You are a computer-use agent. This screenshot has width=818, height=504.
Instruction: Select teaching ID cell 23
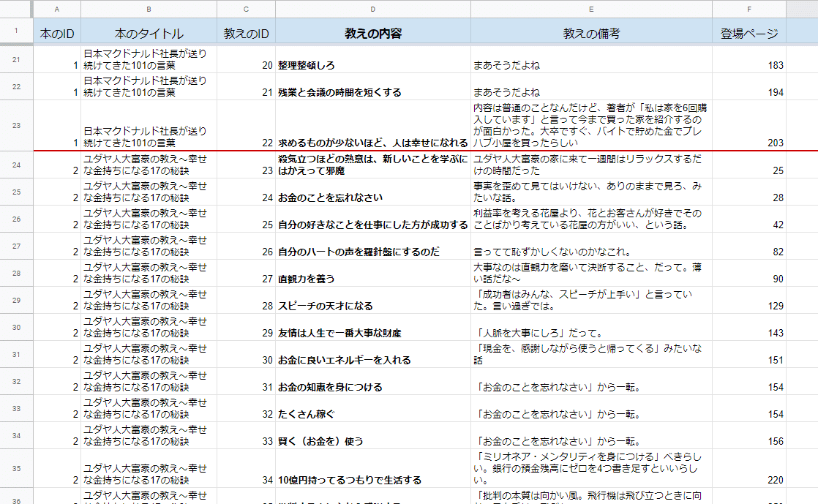[247, 165]
